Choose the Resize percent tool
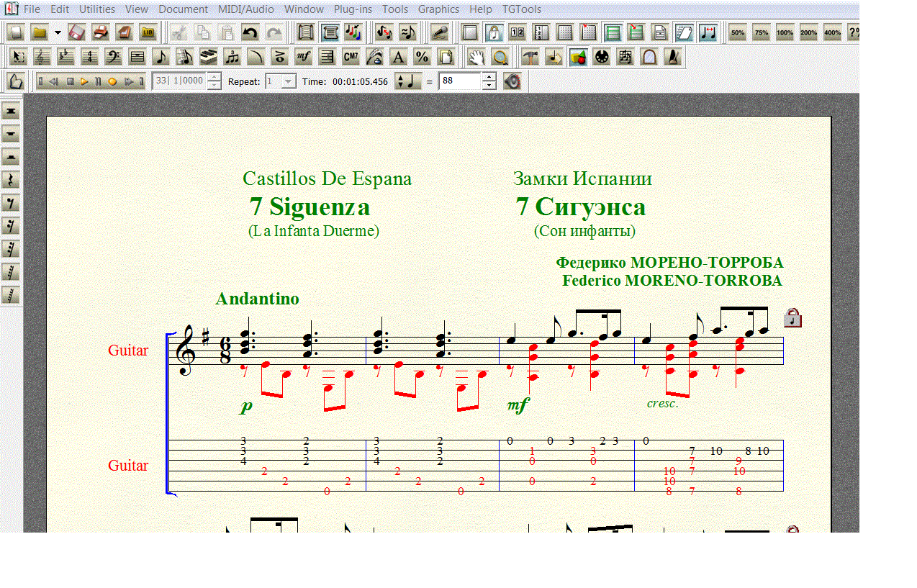917x588 pixels. [423, 57]
